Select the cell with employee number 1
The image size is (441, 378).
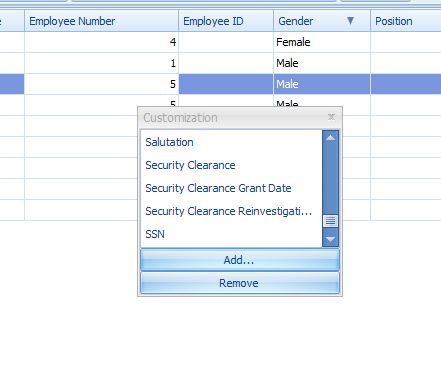click(101, 63)
